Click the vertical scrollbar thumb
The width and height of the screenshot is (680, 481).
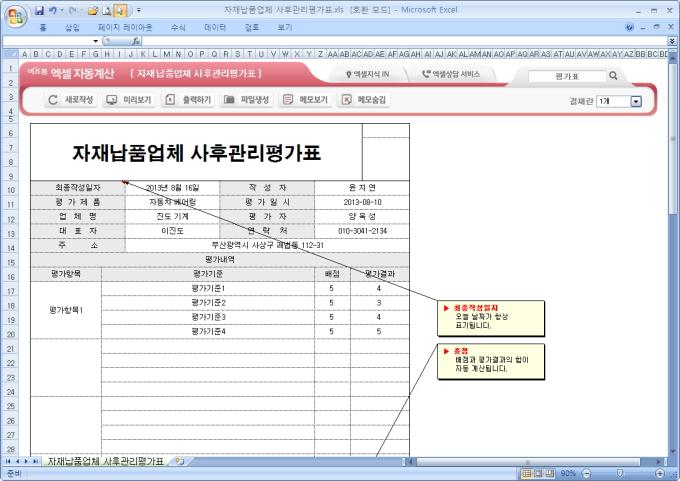673,139
